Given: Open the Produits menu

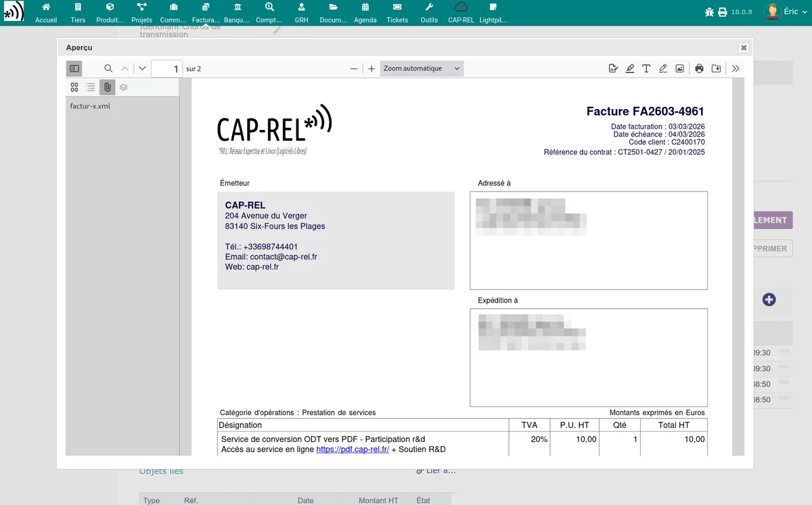Looking at the screenshot, I should tap(110, 13).
